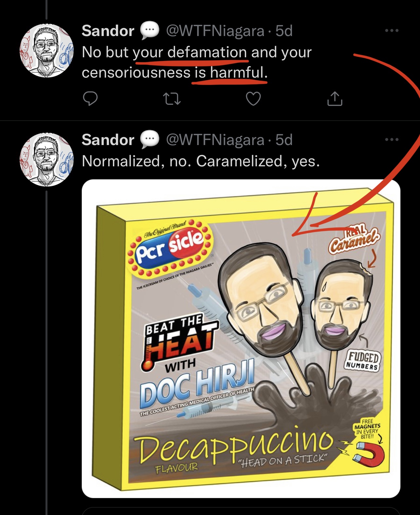Open the tweet text about censoriousness
Viewport: 420px width, 515px height.
(196, 62)
